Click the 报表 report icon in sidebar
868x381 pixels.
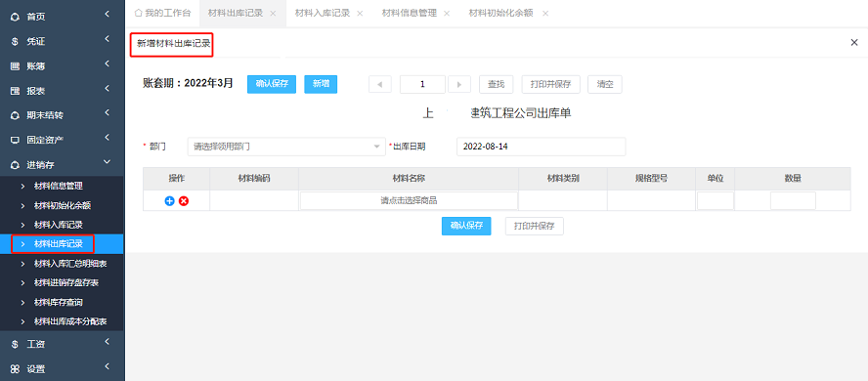16,91
